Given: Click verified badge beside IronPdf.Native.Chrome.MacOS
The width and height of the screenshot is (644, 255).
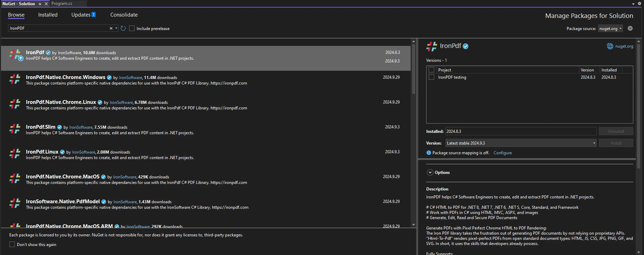Looking at the screenshot, I should click(103, 177).
